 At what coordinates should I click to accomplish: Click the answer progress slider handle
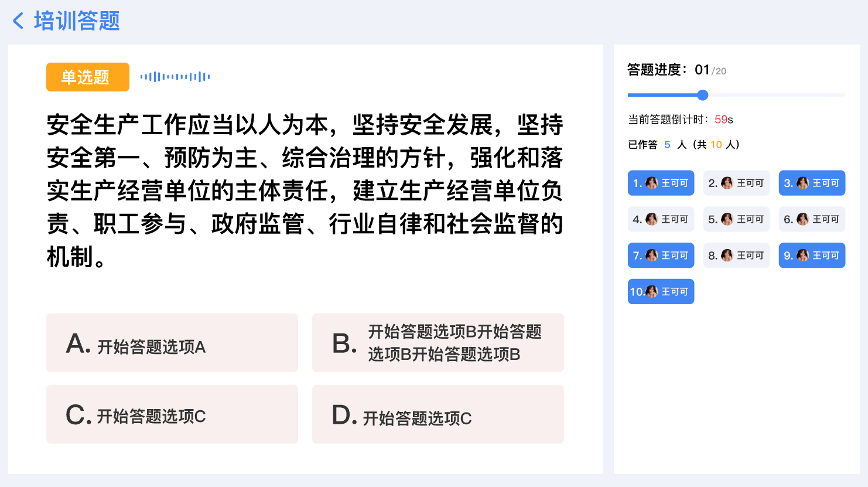click(x=703, y=95)
